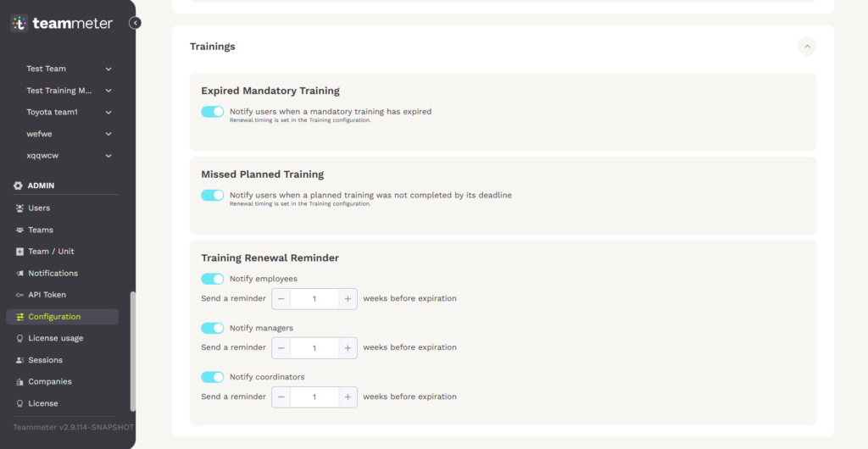The width and height of the screenshot is (868, 449).
Task: Toggle missed planned training notification
Action: point(212,195)
